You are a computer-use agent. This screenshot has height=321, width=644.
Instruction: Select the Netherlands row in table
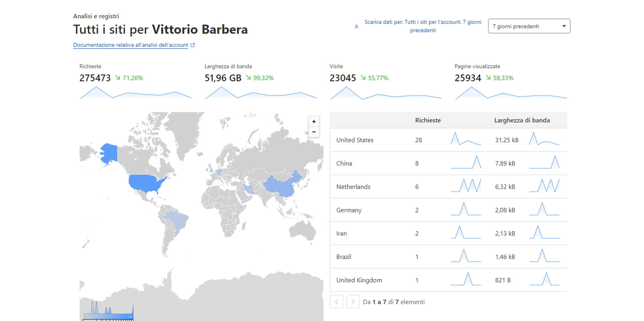pyautogui.click(x=448, y=186)
